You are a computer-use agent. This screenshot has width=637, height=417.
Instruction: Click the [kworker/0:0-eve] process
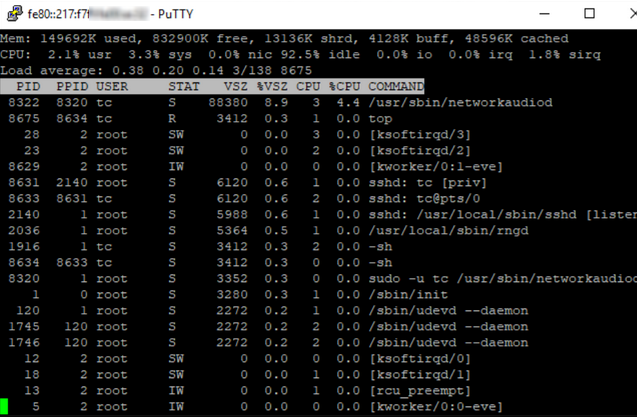pyautogui.click(x=436, y=407)
